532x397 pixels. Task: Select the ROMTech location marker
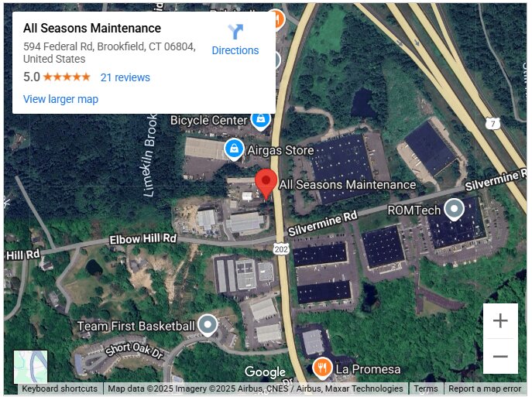pos(455,209)
